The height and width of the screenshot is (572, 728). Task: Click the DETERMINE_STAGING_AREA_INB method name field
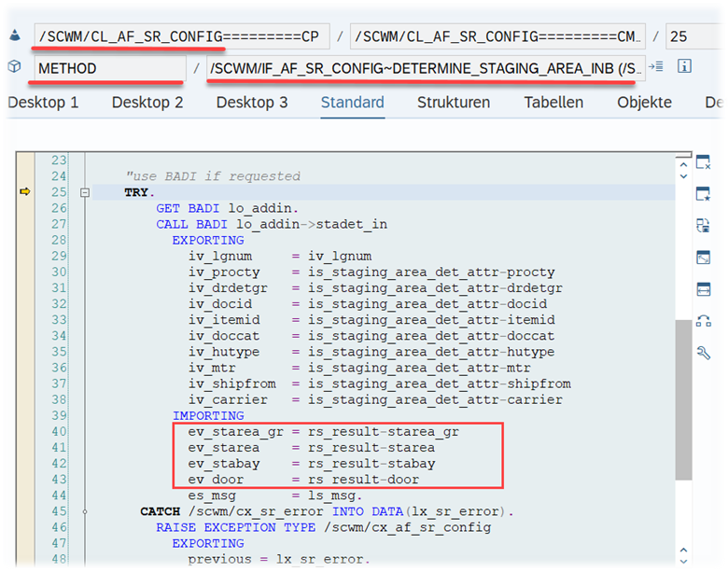tap(426, 68)
